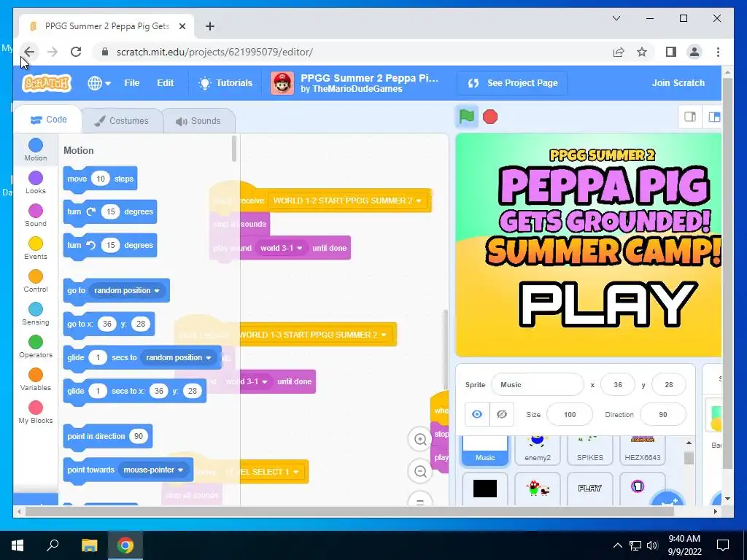Click the move 10 steps block
The height and width of the screenshot is (560, 747).
click(x=100, y=179)
